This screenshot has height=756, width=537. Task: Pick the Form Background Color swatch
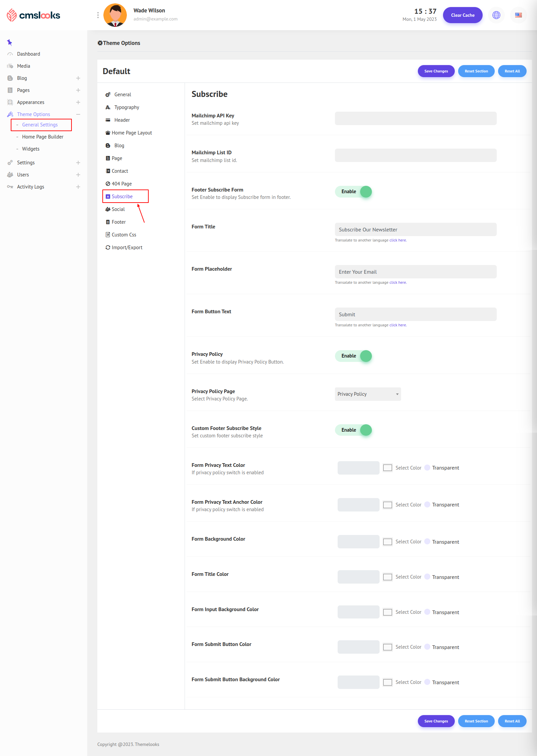[387, 542]
